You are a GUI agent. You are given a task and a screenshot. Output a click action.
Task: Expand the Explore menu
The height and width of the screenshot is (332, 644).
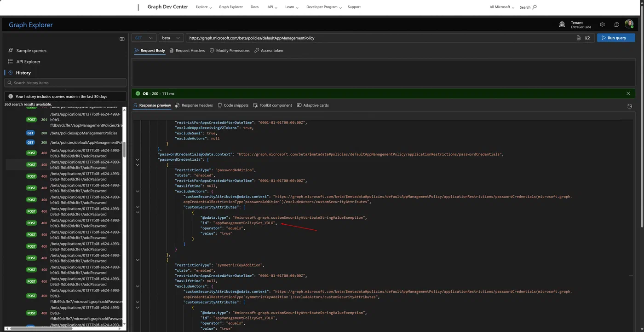click(204, 7)
